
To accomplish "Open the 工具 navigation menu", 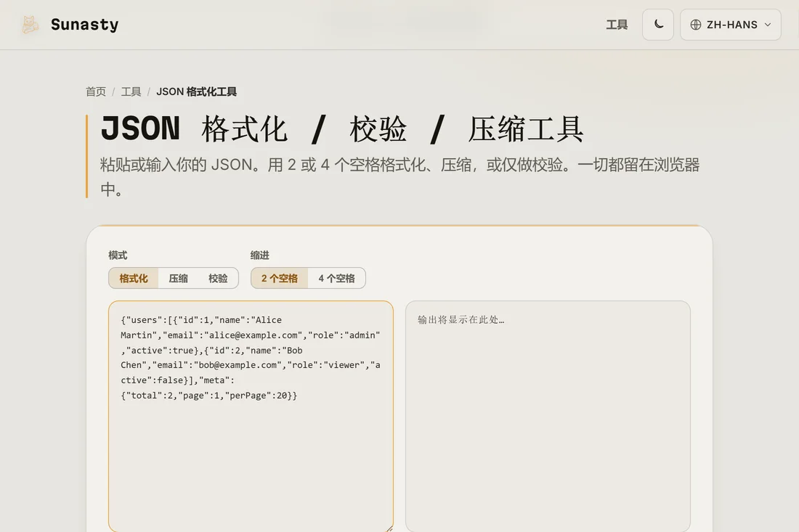I will (617, 25).
